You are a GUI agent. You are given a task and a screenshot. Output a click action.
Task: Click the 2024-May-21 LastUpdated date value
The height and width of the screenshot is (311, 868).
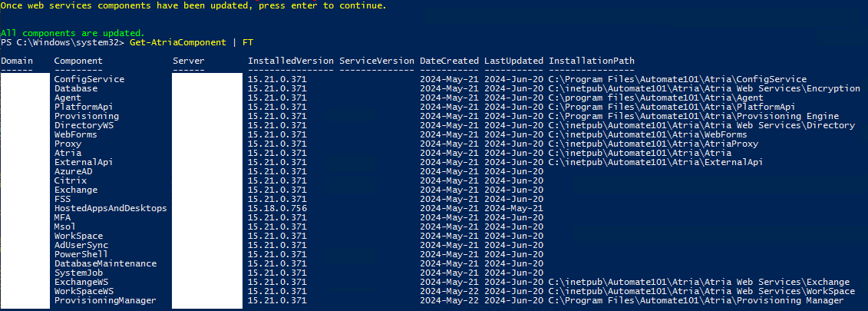pyautogui.click(x=513, y=208)
